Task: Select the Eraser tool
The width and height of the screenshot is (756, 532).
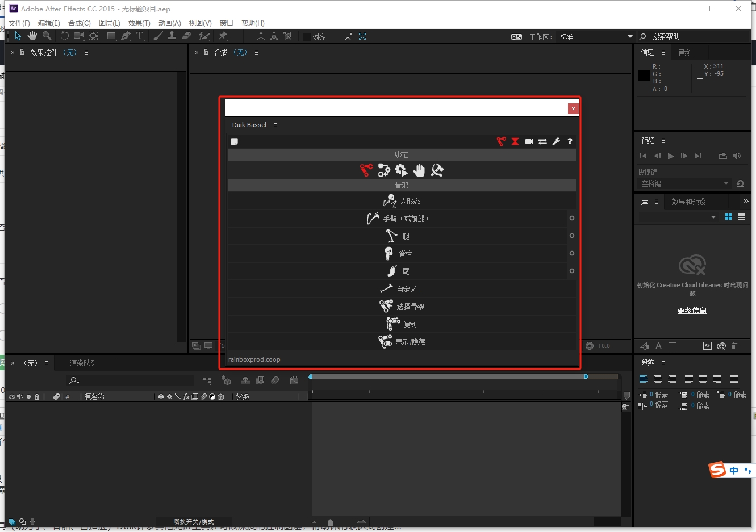Action: tap(186, 36)
